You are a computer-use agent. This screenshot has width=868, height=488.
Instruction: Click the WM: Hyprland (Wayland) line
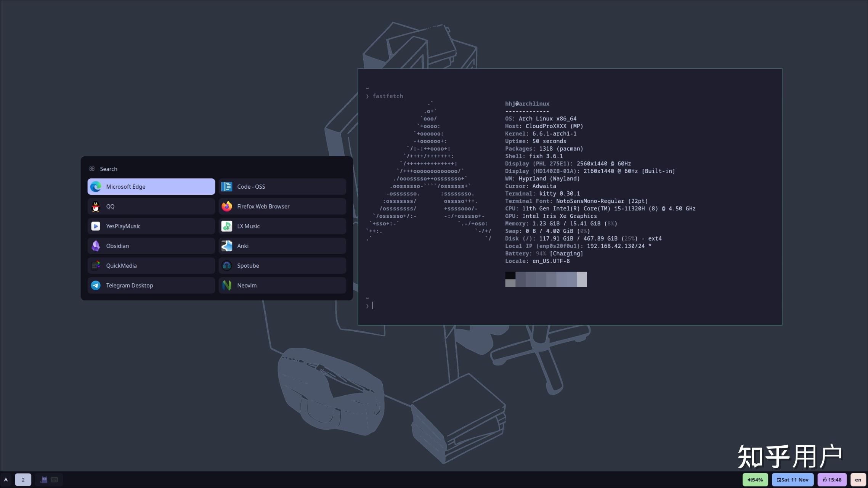pyautogui.click(x=542, y=178)
